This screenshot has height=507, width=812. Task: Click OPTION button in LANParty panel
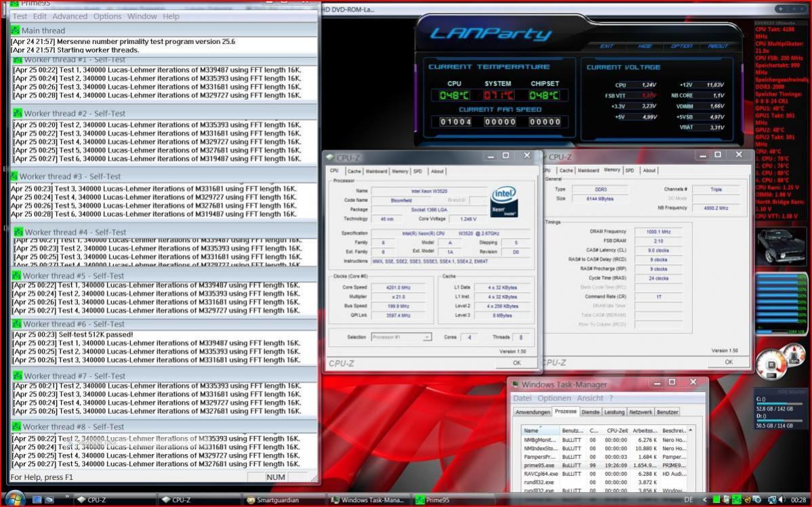point(681,46)
